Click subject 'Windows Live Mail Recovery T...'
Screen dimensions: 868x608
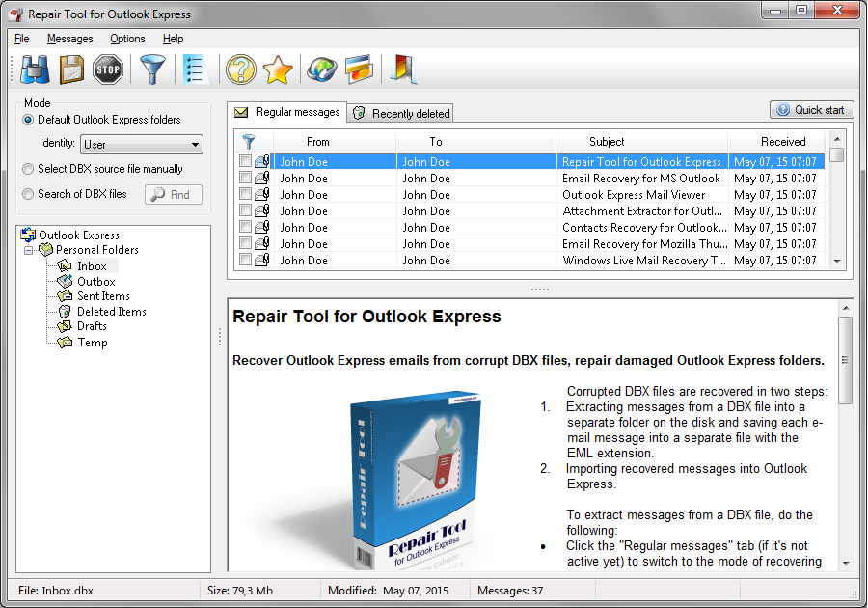(x=644, y=261)
